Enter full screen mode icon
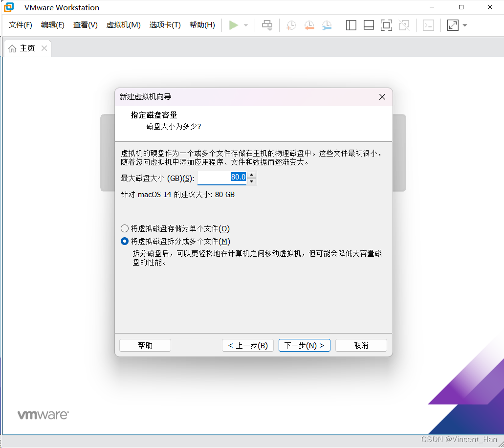Screen dimensions: 504x448 point(386,25)
